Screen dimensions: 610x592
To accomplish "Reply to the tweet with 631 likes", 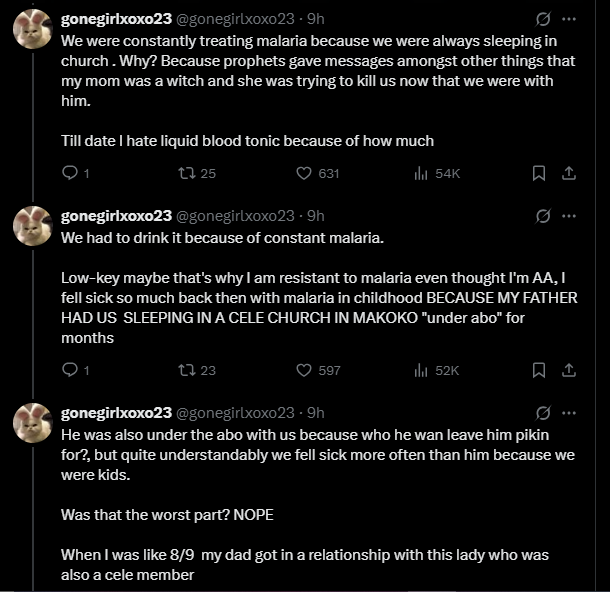I will tap(70, 173).
